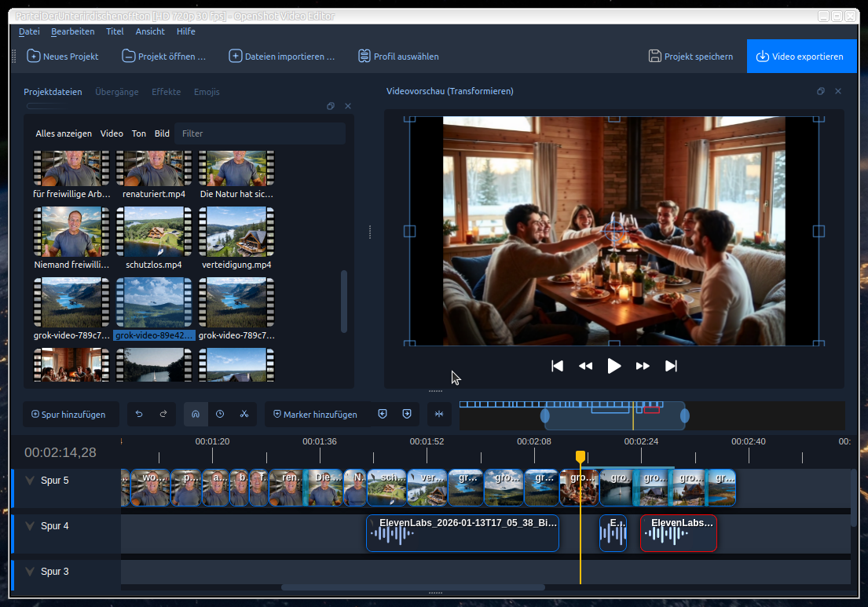Viewport: 868px width, 607px height.
Task: Jump to the next marker
Action: coord(407,415)
